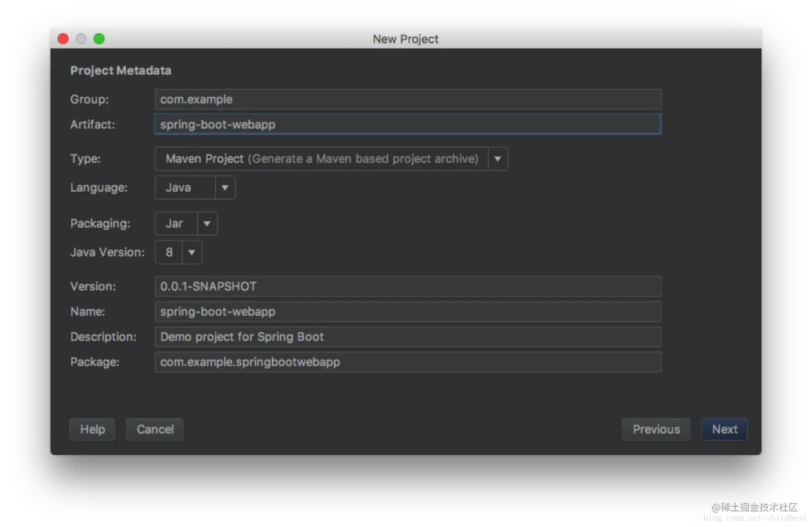The image size is (812, 527).
Task: Click the Description: label
Action: pos(103,336)
